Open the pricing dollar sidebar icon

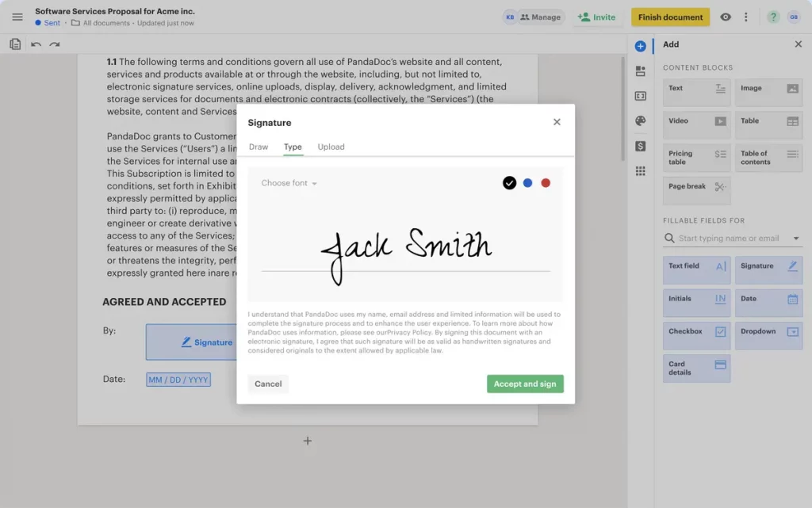click(x=641, y=146)
